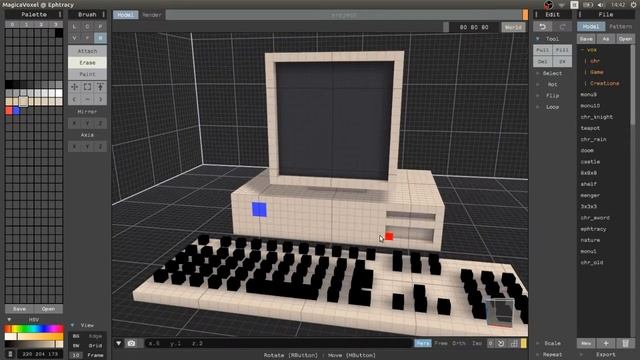Click the Erase brush button
The width and height of the screenshot is (640, 360).
pos(87,62)
